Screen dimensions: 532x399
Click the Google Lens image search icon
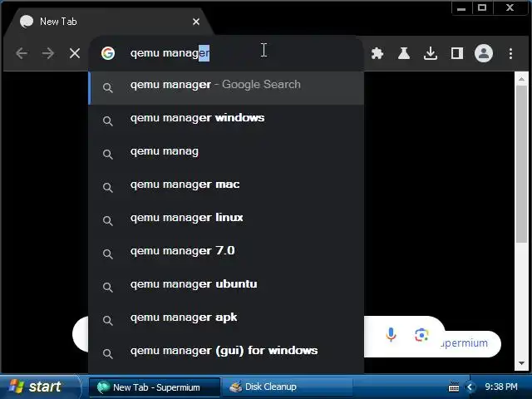coord(421,335)
